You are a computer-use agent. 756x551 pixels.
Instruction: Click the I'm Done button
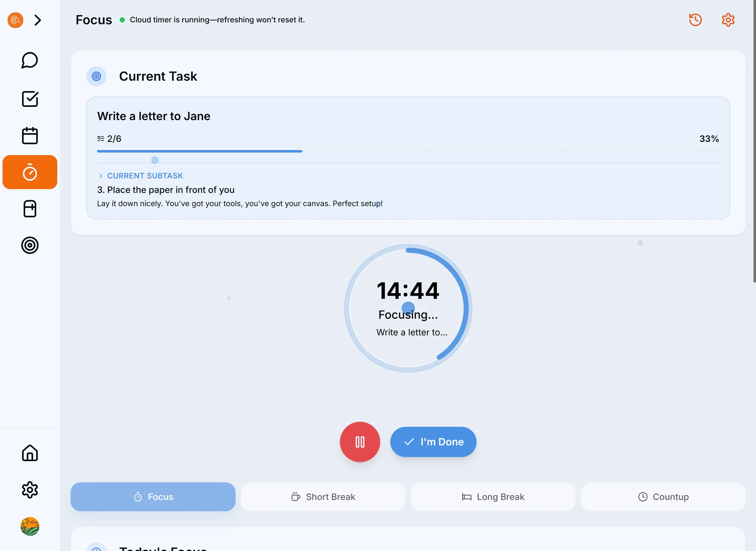tap(433, 442)
